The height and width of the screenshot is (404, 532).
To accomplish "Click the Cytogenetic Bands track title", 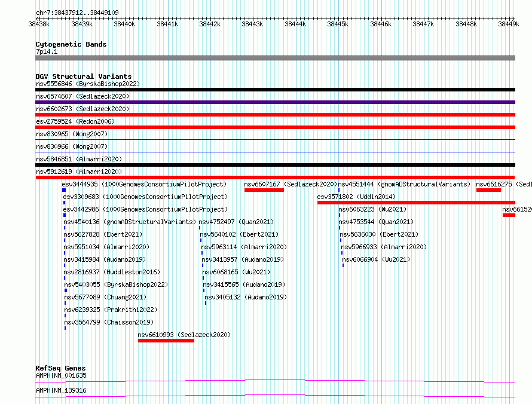I will pyautogui.click(x=71, y=44).
